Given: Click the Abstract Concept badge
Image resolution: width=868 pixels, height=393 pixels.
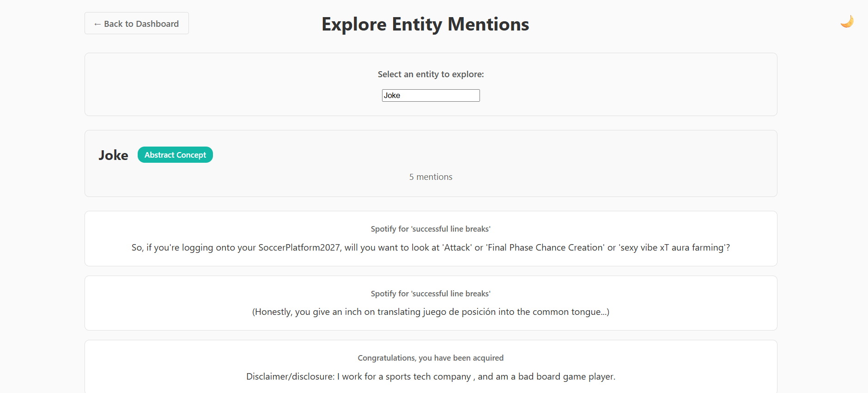Looking at the screenshot, I should point(175,155).
